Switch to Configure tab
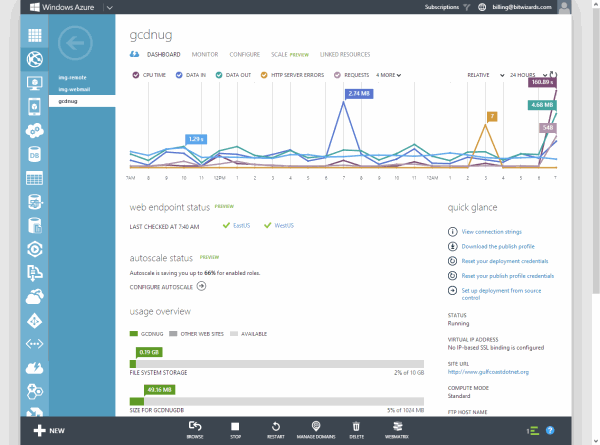This screenshot has height=445, width=600. pos(245,54)
